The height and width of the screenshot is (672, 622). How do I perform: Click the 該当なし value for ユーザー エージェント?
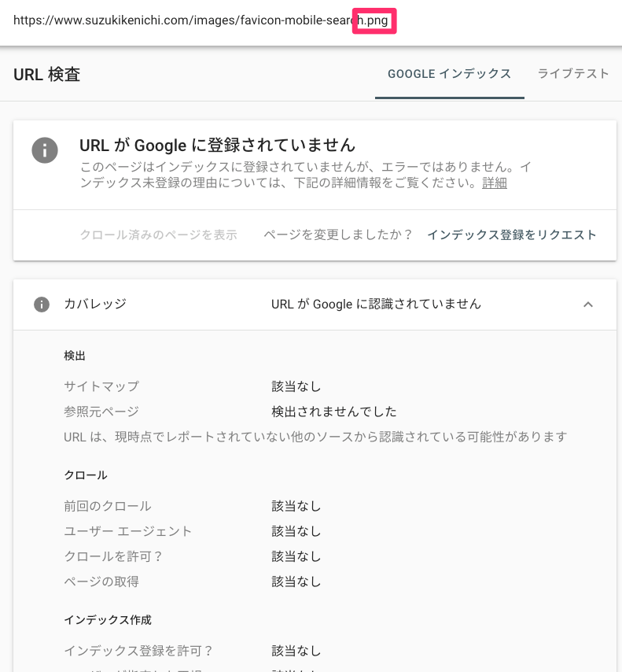pyautogui.click(x=296, y=531)
